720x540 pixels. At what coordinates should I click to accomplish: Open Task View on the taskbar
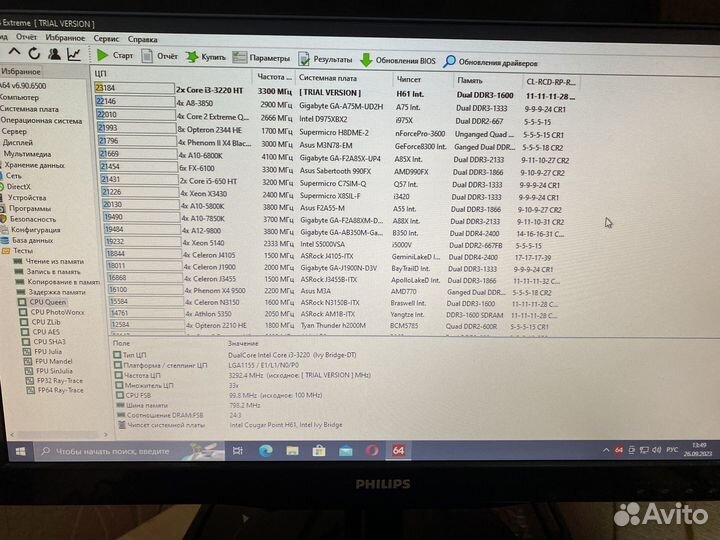pos(237,451)
